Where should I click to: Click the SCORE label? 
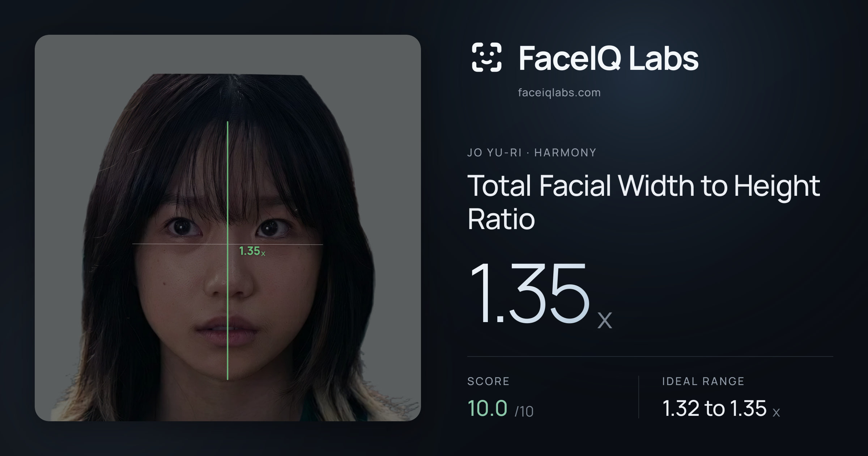coord(488,381)
